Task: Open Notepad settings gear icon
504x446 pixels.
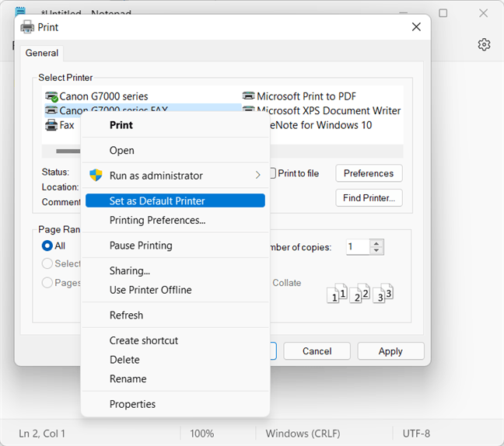Action: tap(484, 44)
